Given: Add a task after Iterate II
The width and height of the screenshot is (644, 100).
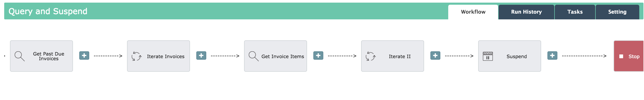Looking at the screenshot, I should 435,55.
